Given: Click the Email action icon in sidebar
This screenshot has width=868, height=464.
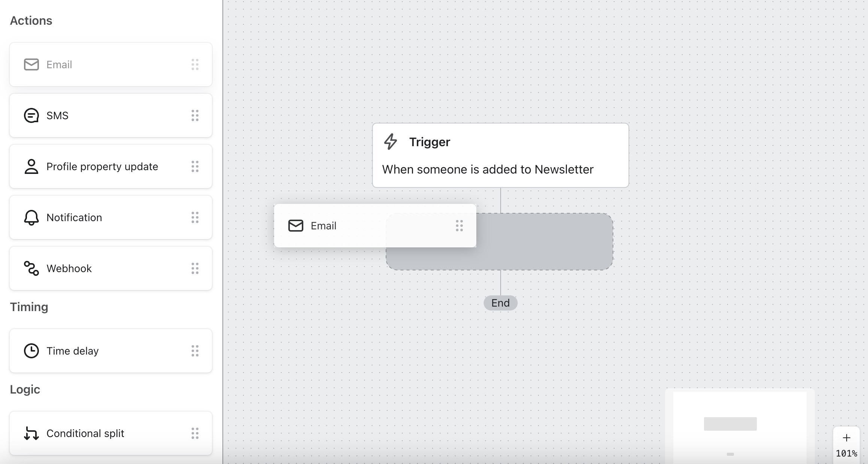Looking at the screenshot, I should [31, 64].
